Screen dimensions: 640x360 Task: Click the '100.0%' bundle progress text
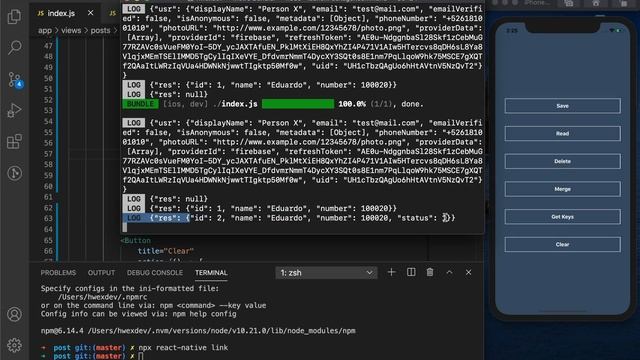click(x=352, y=104)
